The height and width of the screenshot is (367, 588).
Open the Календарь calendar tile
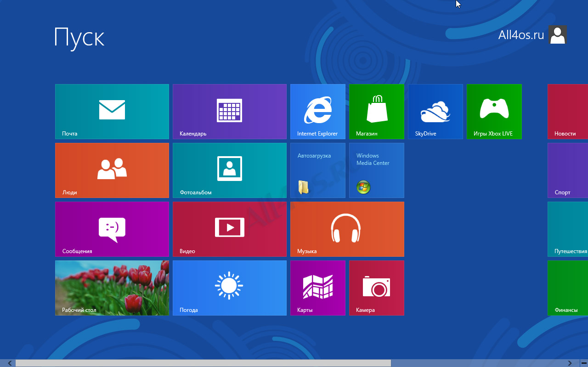pos(230,112)
